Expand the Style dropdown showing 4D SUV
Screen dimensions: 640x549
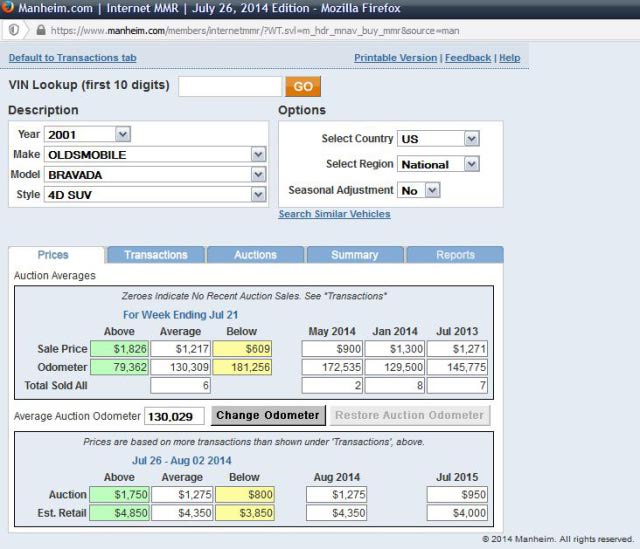tap(156, 194)
